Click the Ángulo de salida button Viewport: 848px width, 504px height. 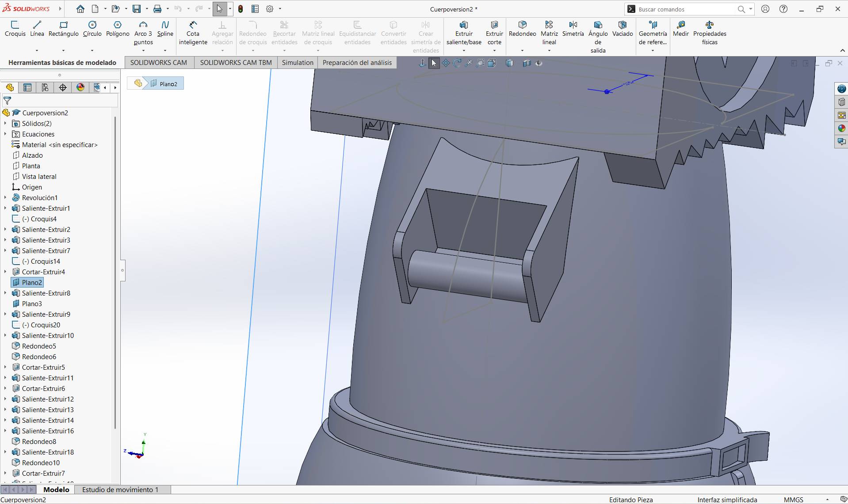[x=598, y=37]
